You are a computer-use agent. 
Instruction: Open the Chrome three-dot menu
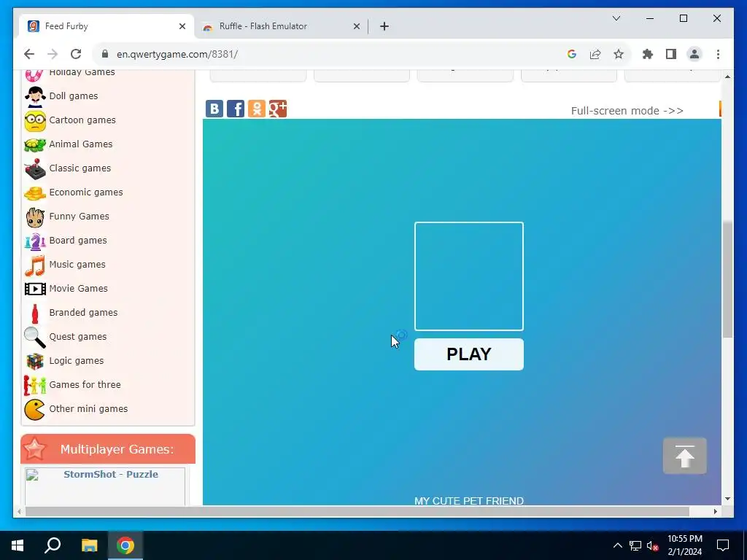(718, 54)
